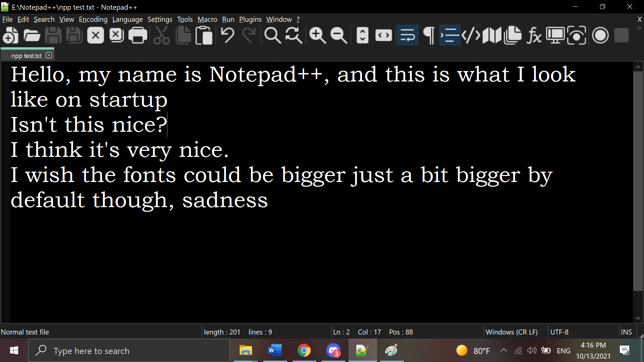Close document using menu bar X
644x362 pixels.
(639, 19)
